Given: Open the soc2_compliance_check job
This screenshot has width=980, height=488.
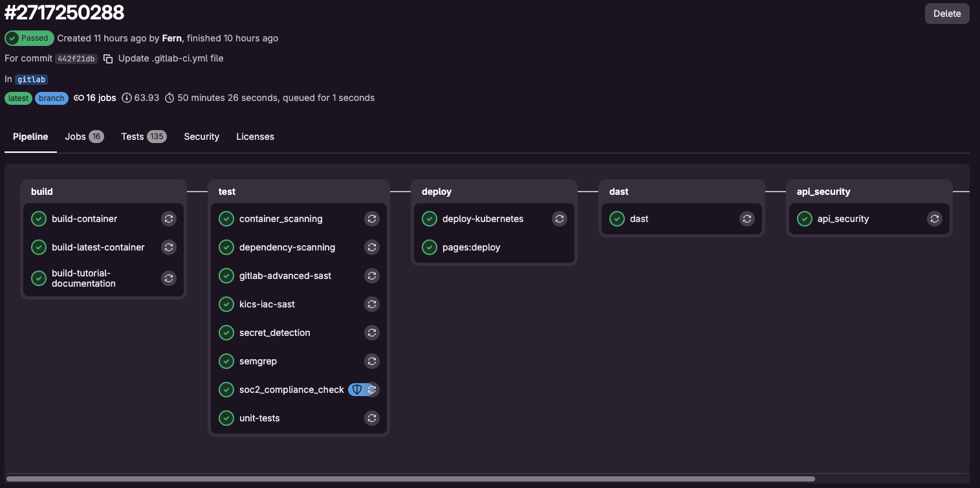Looking at the screenshot, I should 292,390.
